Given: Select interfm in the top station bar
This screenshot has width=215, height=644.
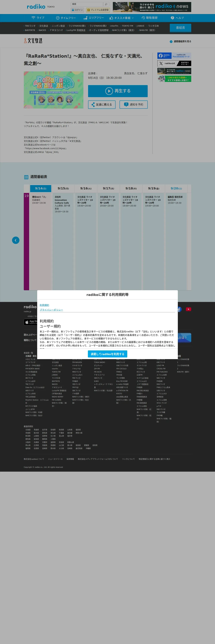Looking at the screenshot, I should tap(114, 26).
